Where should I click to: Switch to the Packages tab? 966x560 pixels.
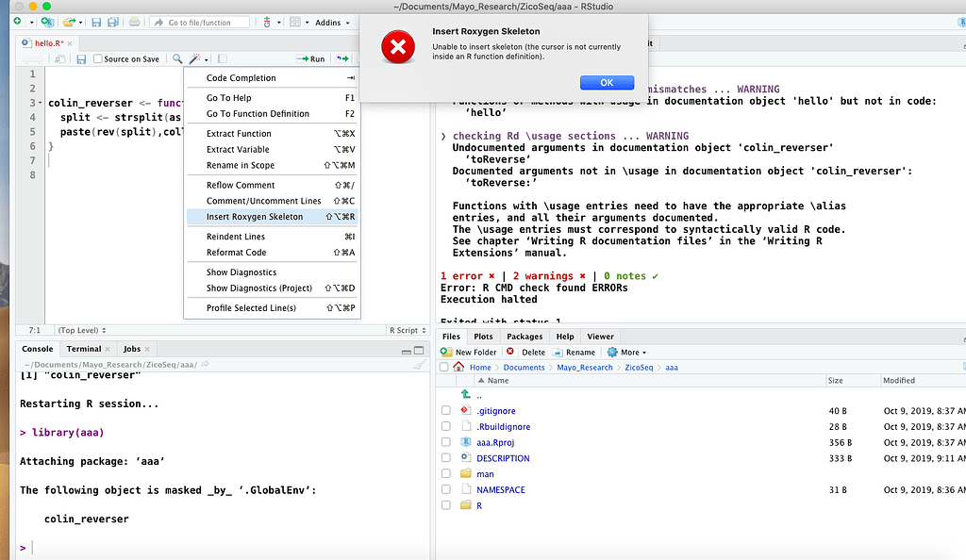[525, 337]
